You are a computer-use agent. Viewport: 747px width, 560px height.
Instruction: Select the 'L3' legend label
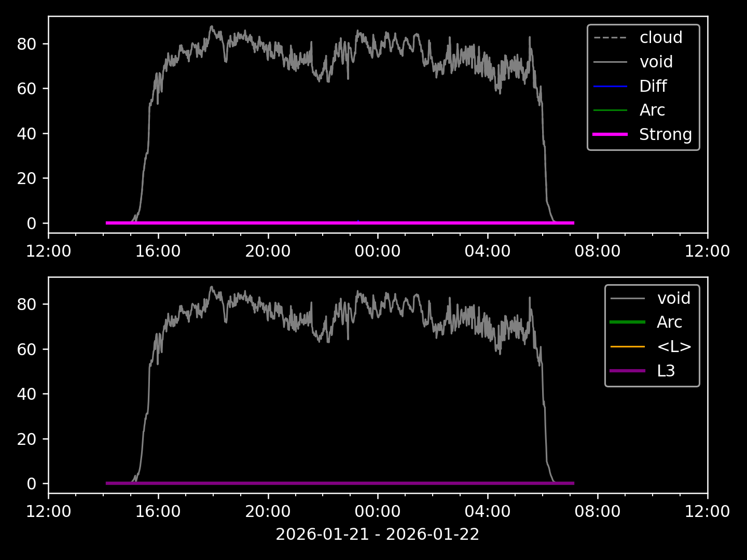pos(666,371)
